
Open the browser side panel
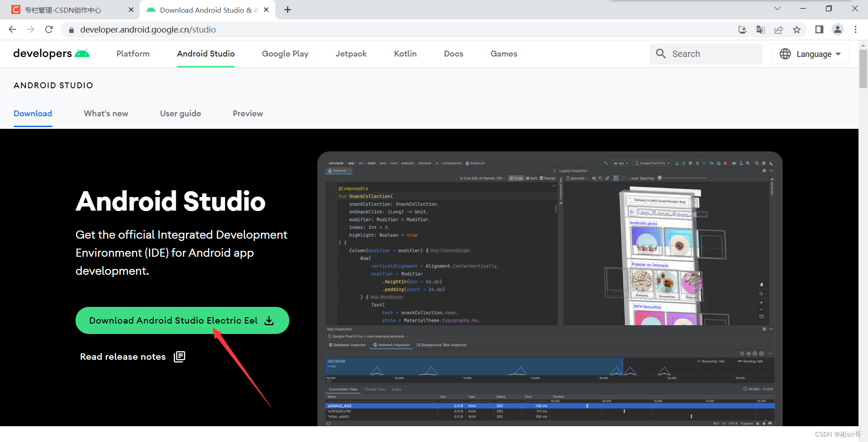point(819,29)
